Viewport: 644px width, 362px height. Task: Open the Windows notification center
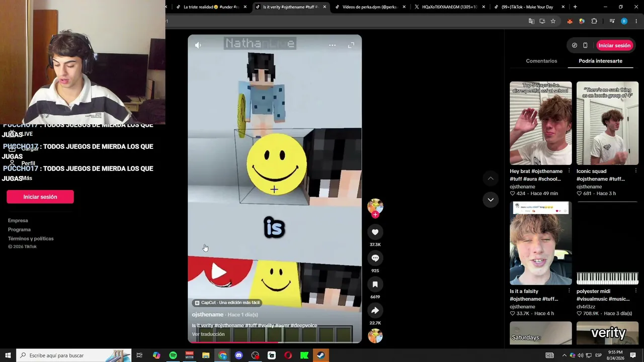coord(633,355)
